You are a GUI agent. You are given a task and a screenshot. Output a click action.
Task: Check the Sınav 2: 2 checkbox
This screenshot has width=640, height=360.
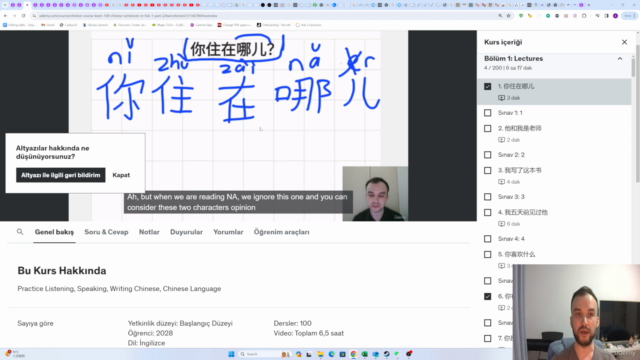tap(487, 155)
